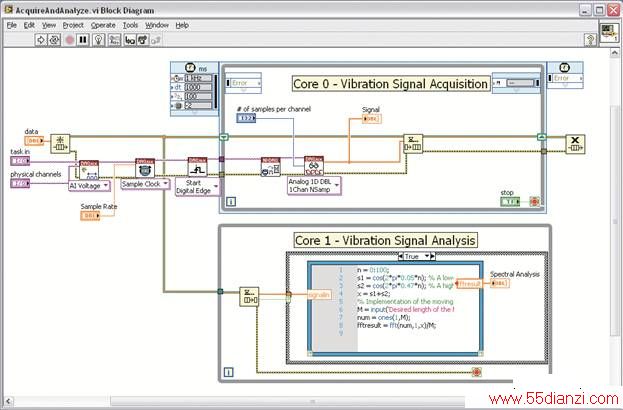
Task: Pause the VI execution
Action: pos(83,40)
